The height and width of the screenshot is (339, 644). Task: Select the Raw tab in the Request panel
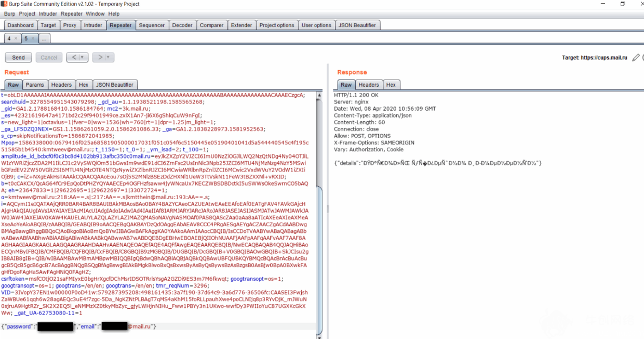(13, 85)
